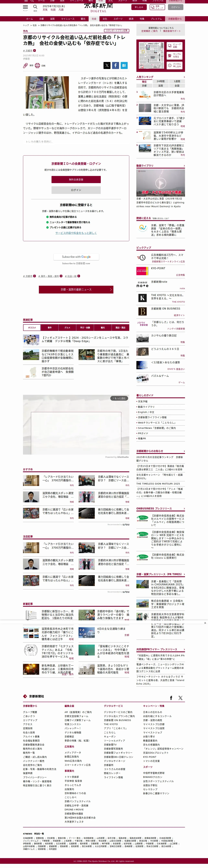
Task: Switch related articles to グルメ tab
Action: (67, 327)
